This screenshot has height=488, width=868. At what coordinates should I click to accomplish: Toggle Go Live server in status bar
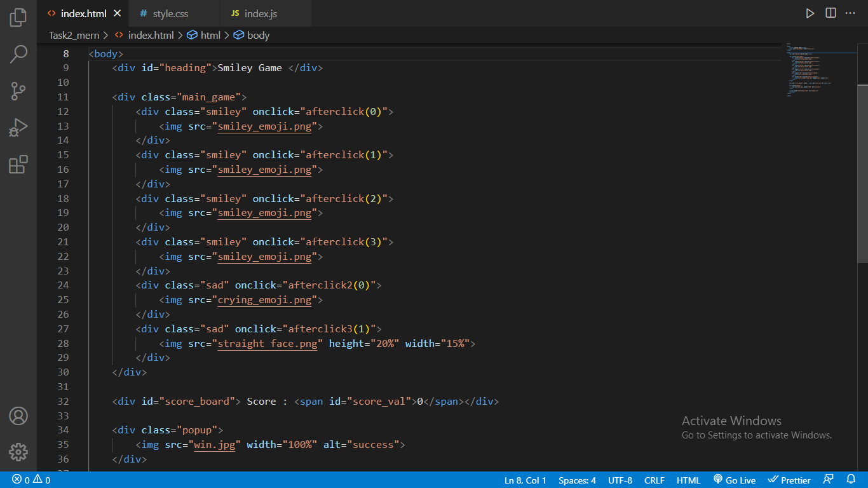click(x=735, y=480)
